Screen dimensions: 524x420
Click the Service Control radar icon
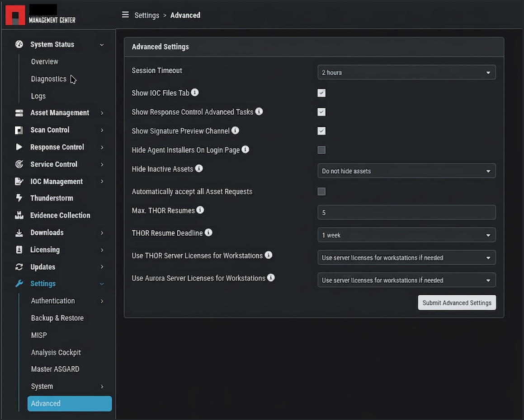(19, 164)
